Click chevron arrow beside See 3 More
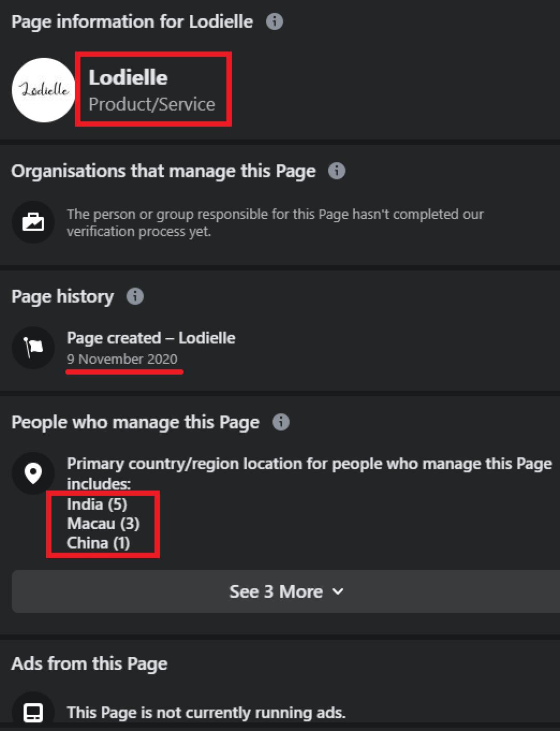 (338, 591)
